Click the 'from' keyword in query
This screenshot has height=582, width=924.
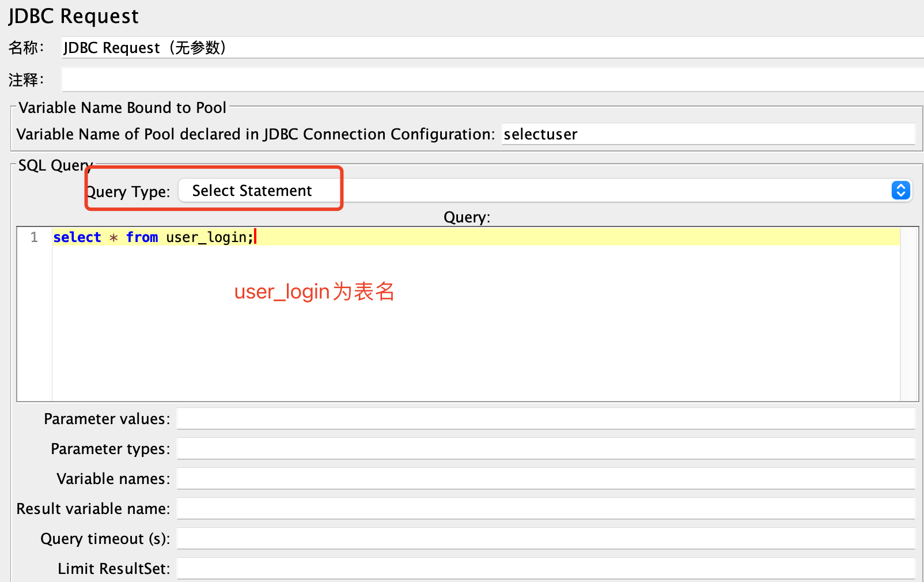pyautogui.click(x=142, y=237)
